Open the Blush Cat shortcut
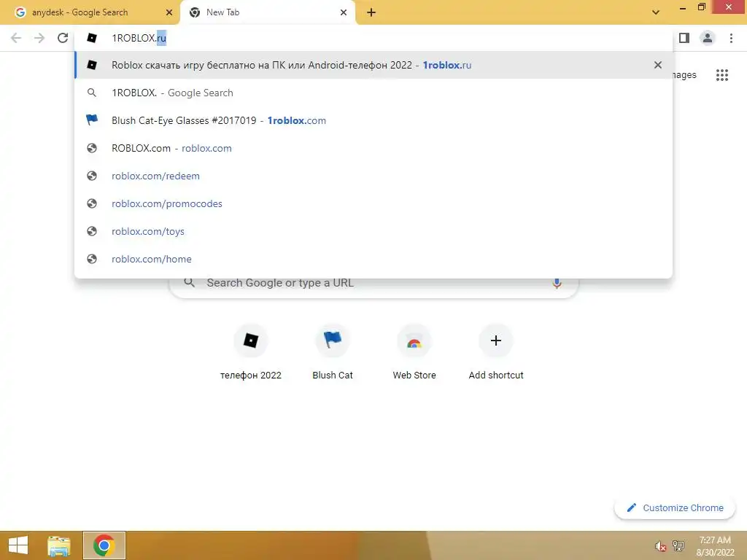747x560 pixels. click(333, 352)
